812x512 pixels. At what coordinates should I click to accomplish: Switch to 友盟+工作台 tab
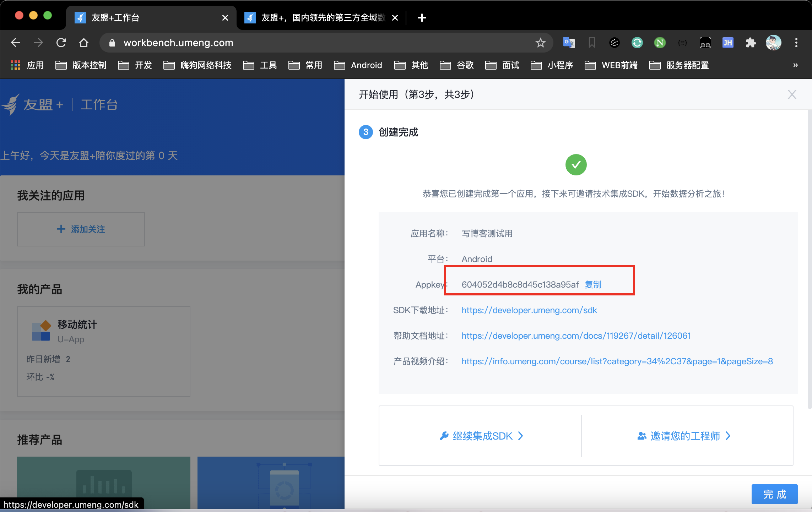[151, 18]
